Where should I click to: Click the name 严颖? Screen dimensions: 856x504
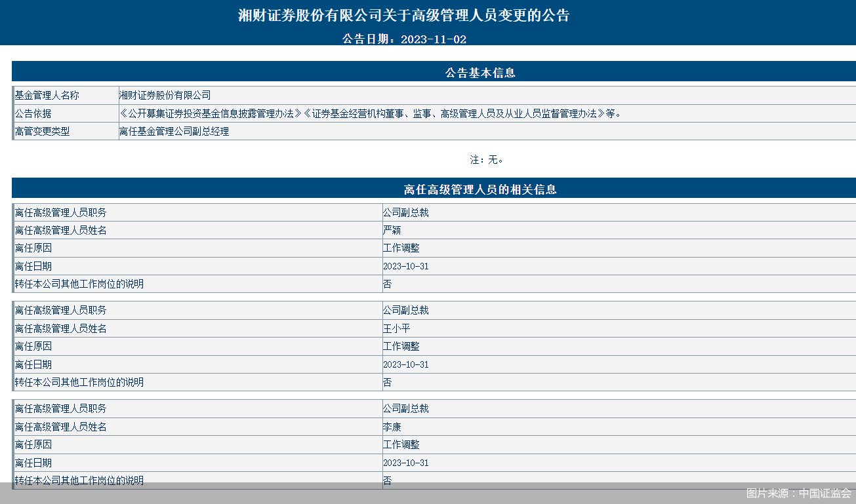(x=392, y=231)
